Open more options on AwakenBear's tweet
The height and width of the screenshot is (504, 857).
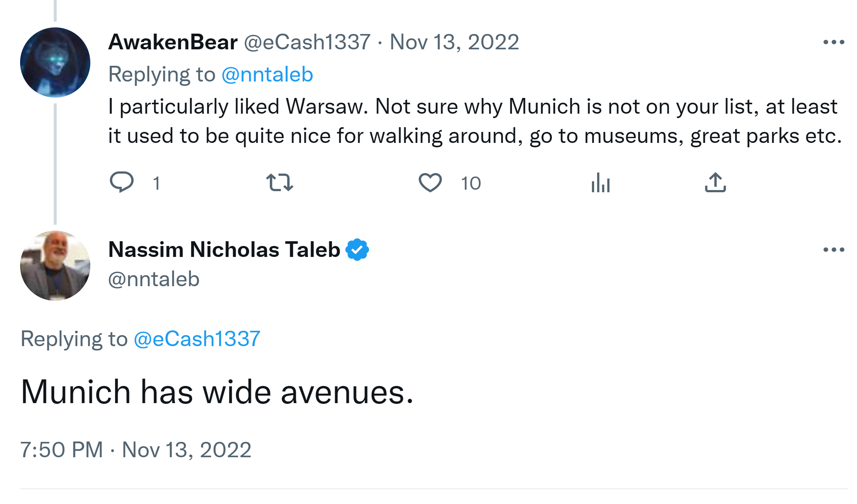pyautogui.click(x=834, y=42)
